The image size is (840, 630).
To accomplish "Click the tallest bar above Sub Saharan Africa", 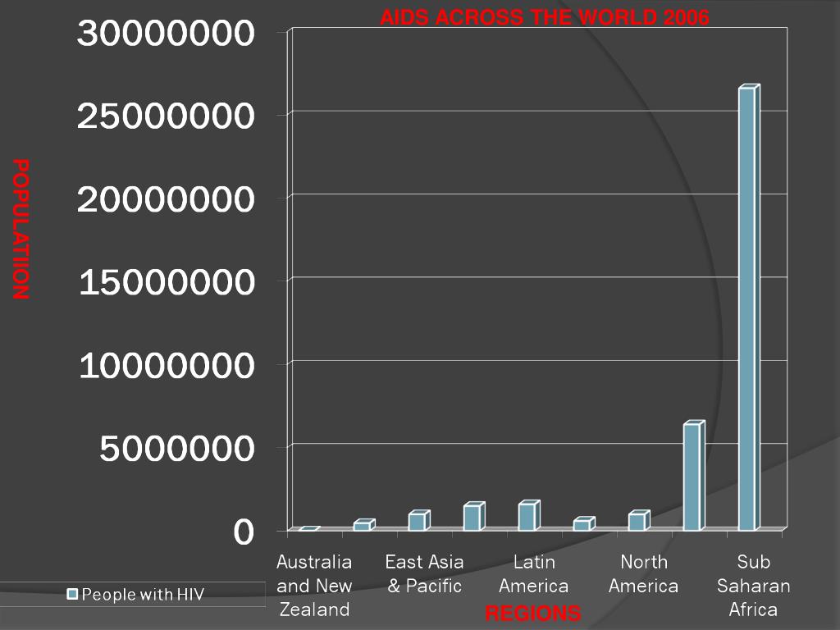I will (749, 308).
